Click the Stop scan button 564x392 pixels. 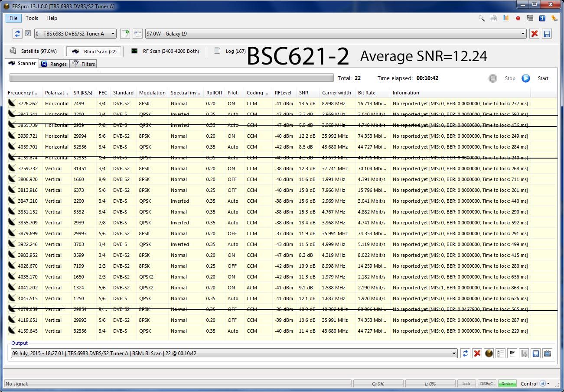tap(502, 78)
